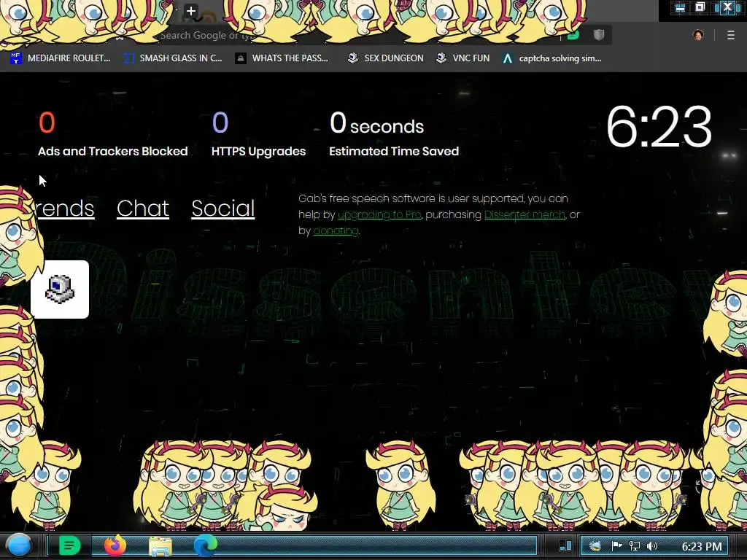Screen dimensions: 747x560
Task: Open the volume speaker tray icon
Action: (652, 546)
